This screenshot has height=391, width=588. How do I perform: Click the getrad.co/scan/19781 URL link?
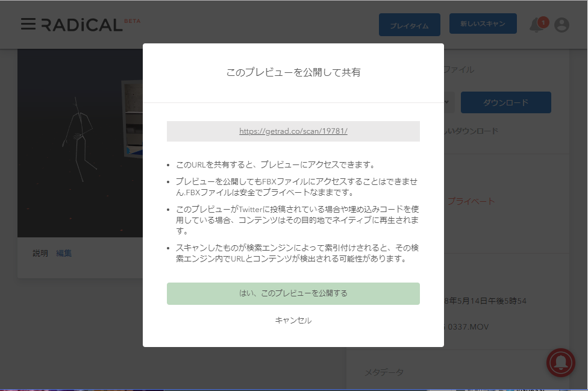click(x=293, y=131)
